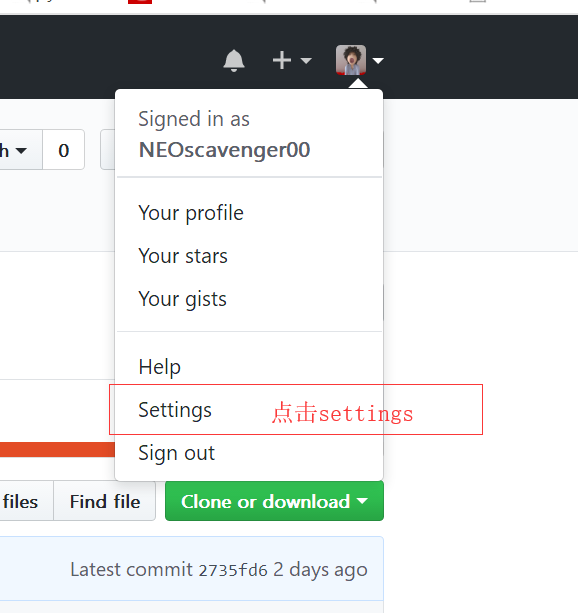The width and height of the screenshot is (578, 613).
Task: Expand the partially hidden button caret
Action: click(x=22, y=150)
